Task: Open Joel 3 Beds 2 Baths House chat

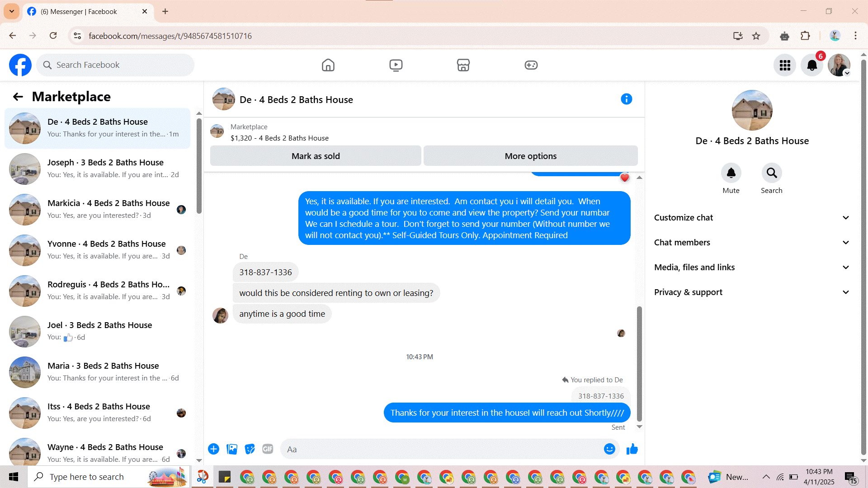Action: [97, 332]
